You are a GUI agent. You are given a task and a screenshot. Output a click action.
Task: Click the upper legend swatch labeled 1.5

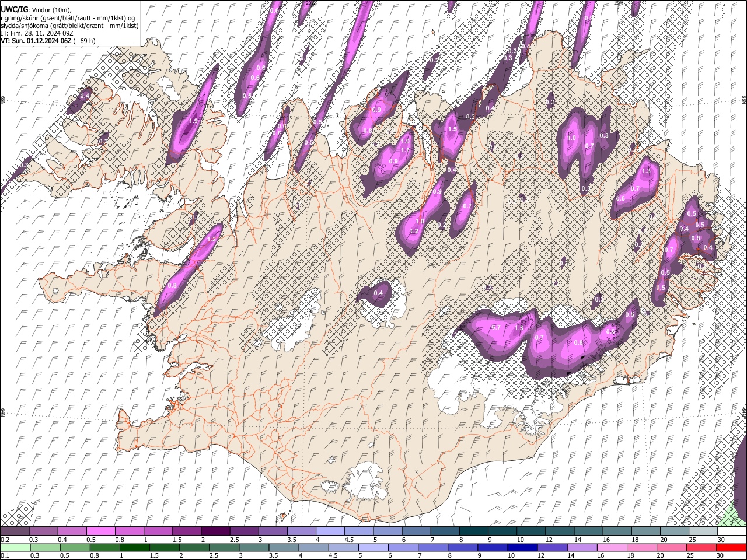coord(187,531)
